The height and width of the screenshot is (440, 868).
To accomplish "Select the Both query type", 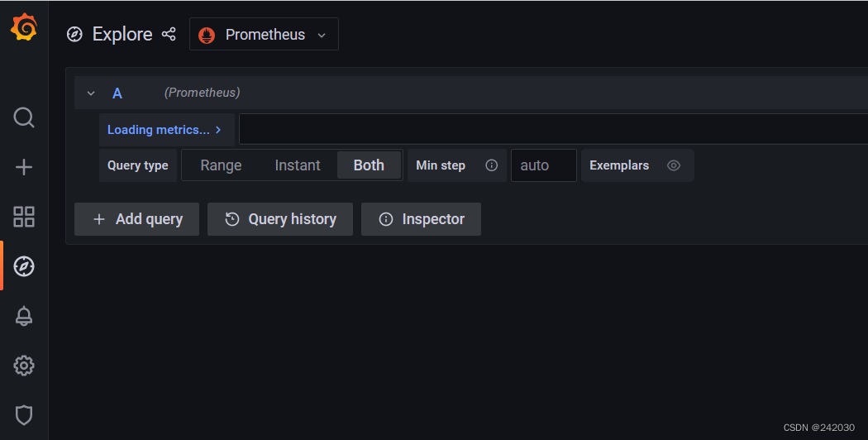I will (369, 165).
